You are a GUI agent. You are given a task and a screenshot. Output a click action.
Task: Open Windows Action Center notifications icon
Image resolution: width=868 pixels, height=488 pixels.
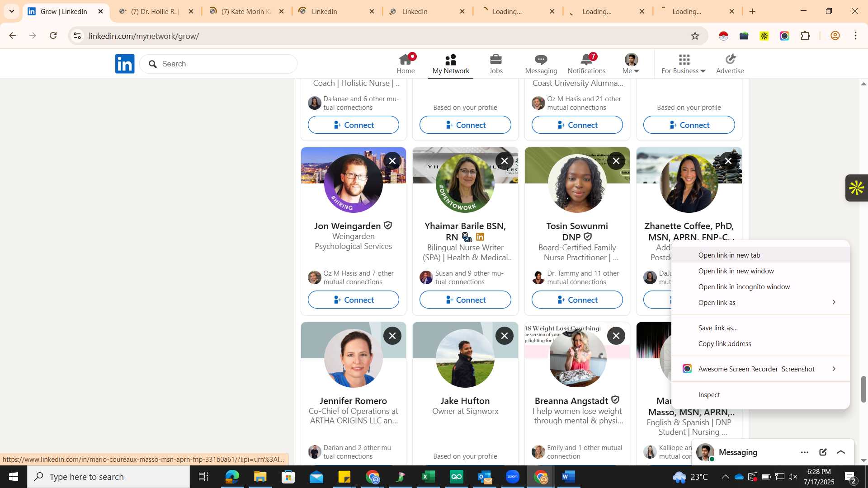(x=850, y=477)
